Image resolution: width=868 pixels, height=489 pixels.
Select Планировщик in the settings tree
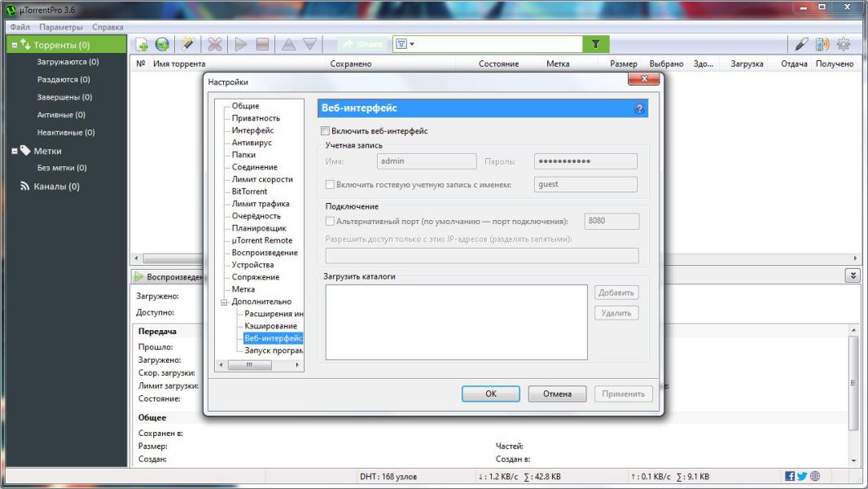(258, 228)
